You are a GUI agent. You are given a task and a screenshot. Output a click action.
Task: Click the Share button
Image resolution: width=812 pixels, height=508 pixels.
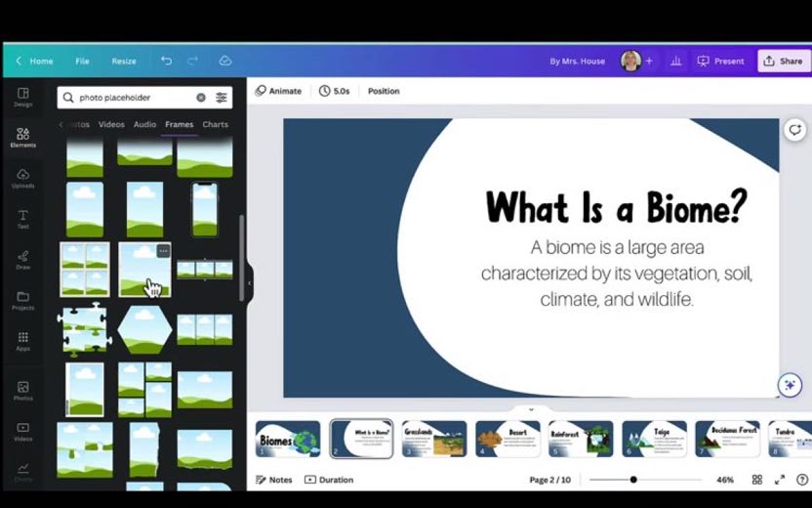tap(784, 62)
